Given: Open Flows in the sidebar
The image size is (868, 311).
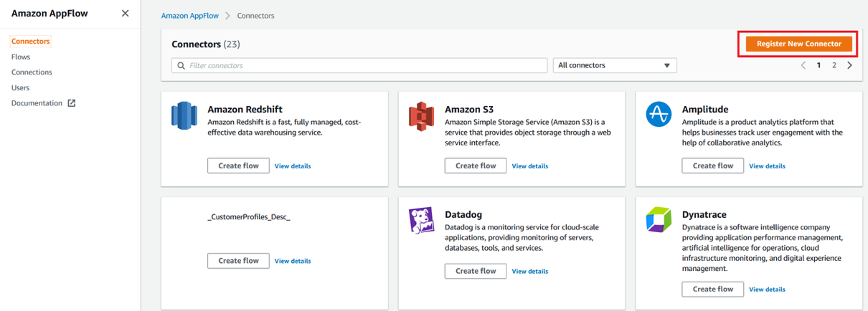Looking at the screenshot, I should (21, 57).
